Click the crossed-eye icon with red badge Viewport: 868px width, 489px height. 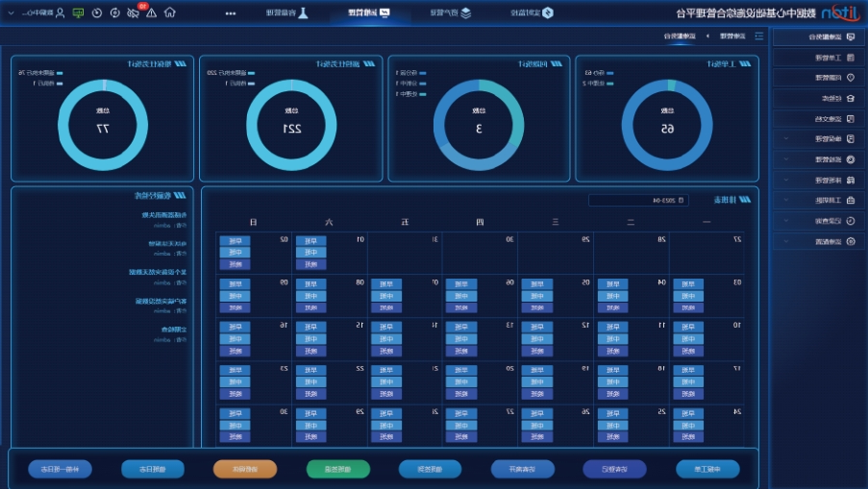pos(133,13)
